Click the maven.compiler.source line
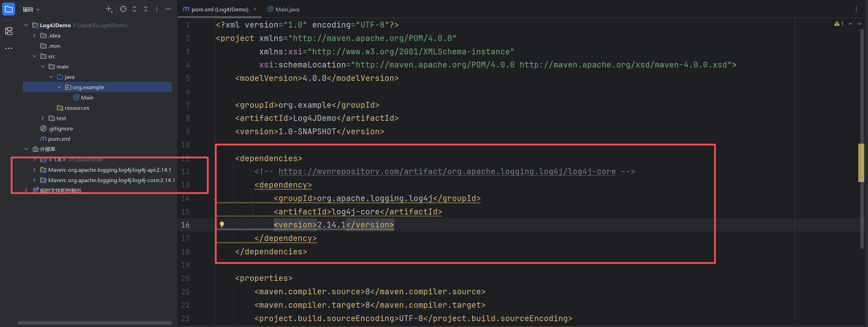The image size is (868, 327). (x=370, y=292)
